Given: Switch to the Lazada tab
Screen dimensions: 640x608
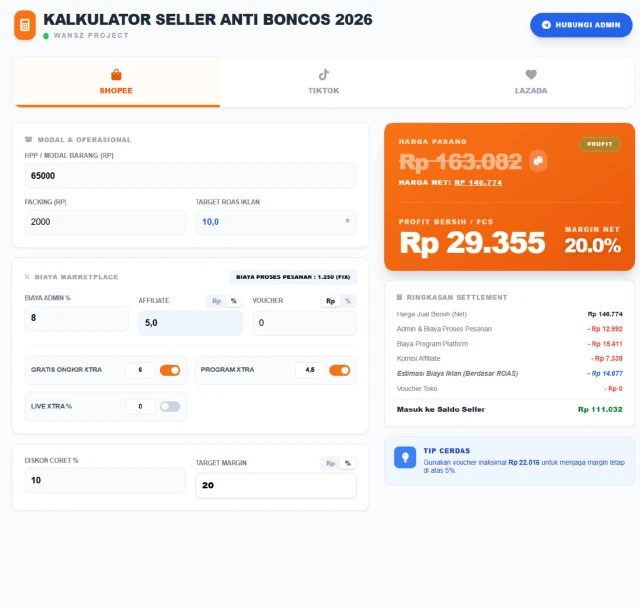Looking at the screenshot, I should point(531,82).
